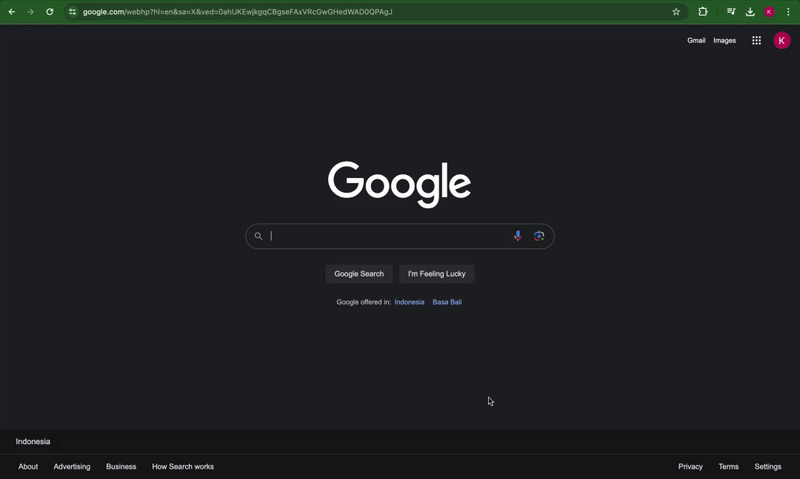Open How Search works link
The width and height of the screenshot is (800, 479).
click(183, 466)
